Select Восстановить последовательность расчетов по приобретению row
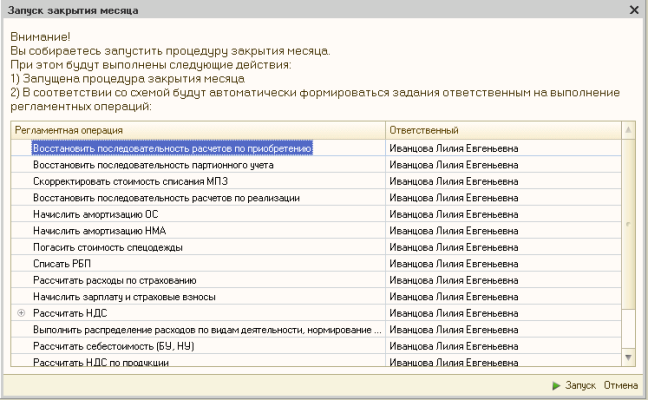 point(173,148)
